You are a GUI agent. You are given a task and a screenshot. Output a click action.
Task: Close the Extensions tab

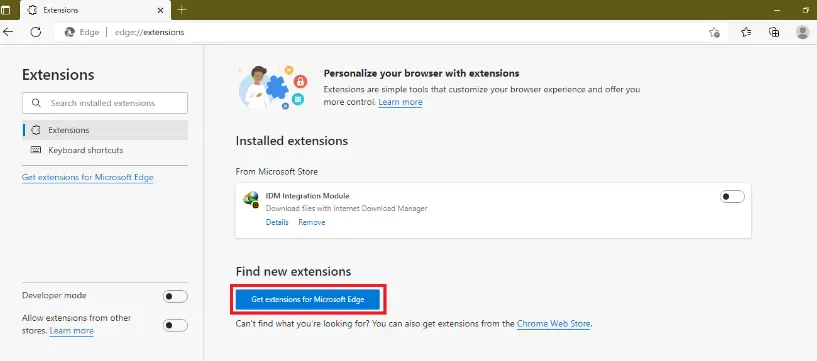pos(161,10)
